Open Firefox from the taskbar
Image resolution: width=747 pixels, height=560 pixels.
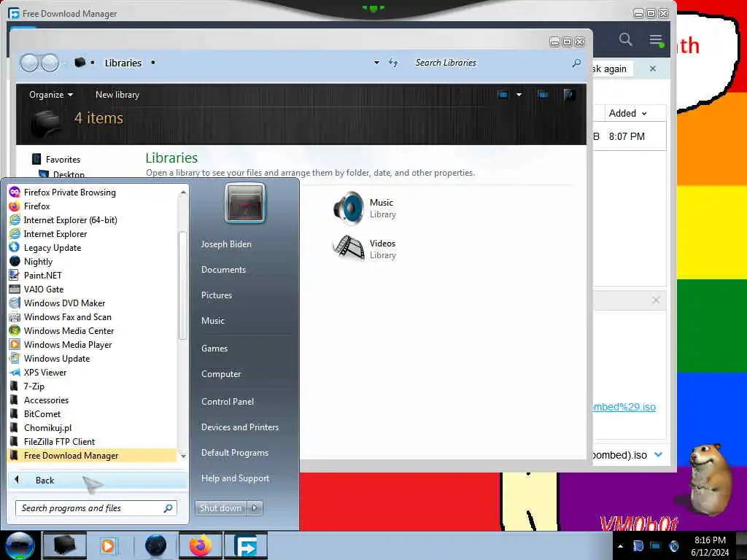(201, 545)
